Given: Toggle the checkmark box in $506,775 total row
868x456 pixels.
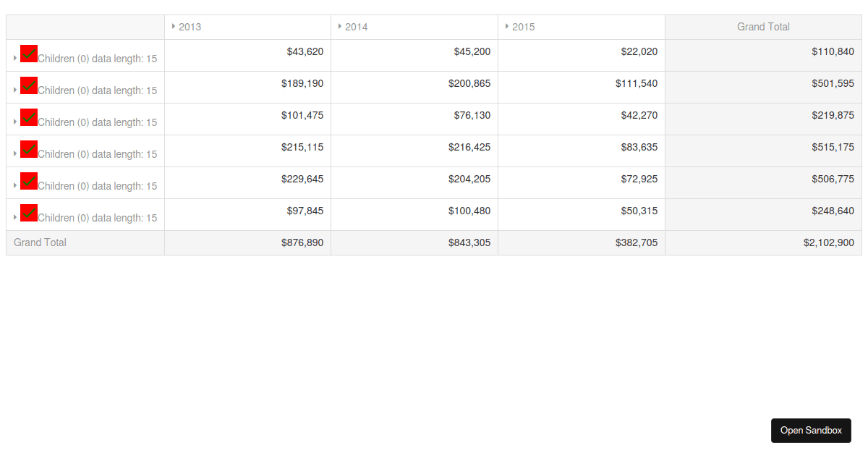Looking at the screenshot, I should (29, 181).
